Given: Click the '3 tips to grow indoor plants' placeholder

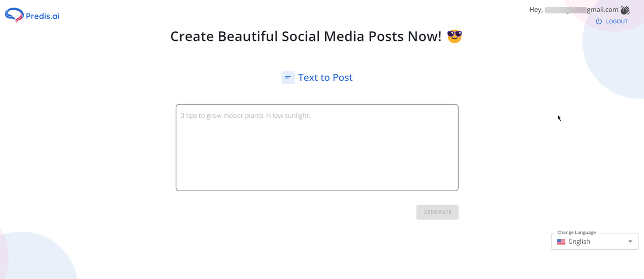Looking at the screenshot, I should click(x=245, y=115).
